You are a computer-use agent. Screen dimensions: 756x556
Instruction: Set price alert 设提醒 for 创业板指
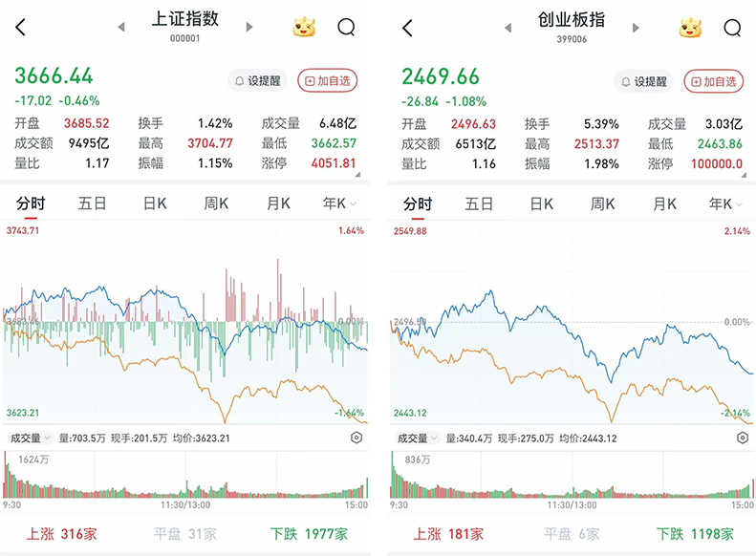642,81
